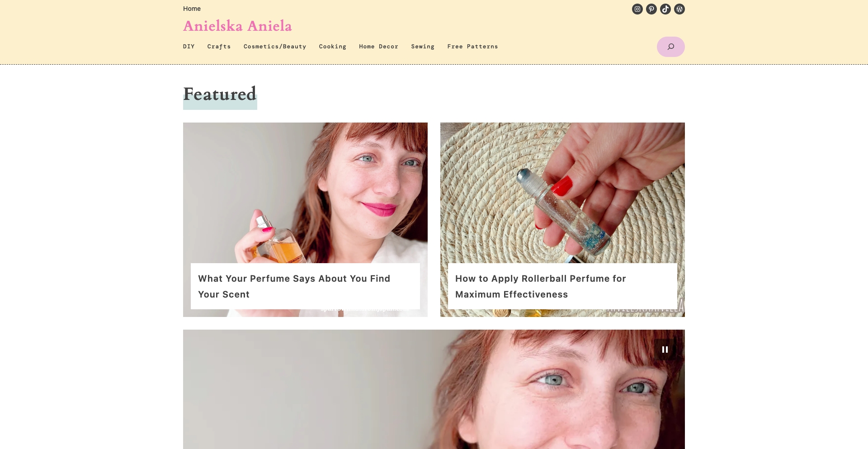Open the Cooking section

point(333,46)
